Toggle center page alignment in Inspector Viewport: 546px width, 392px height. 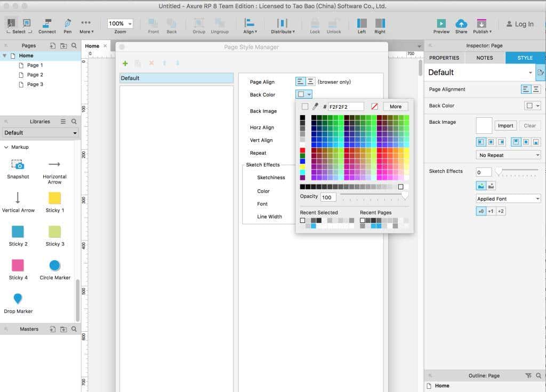[x=535, y=90]
